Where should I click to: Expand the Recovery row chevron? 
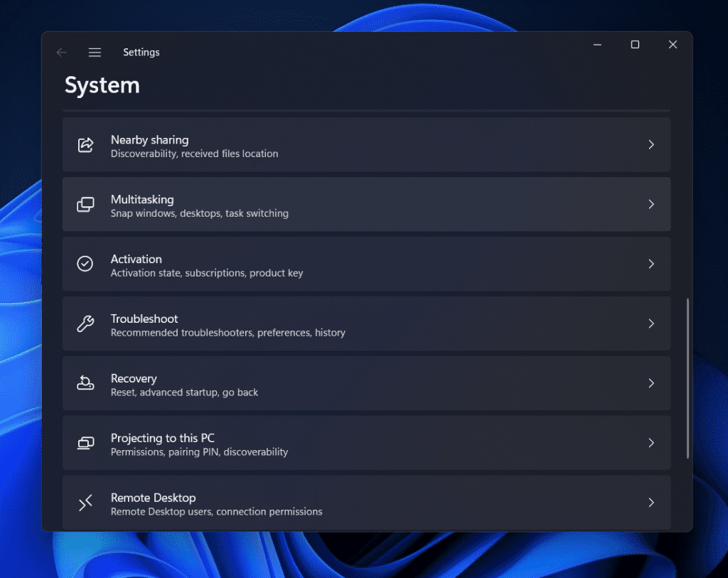click(651, 383)
